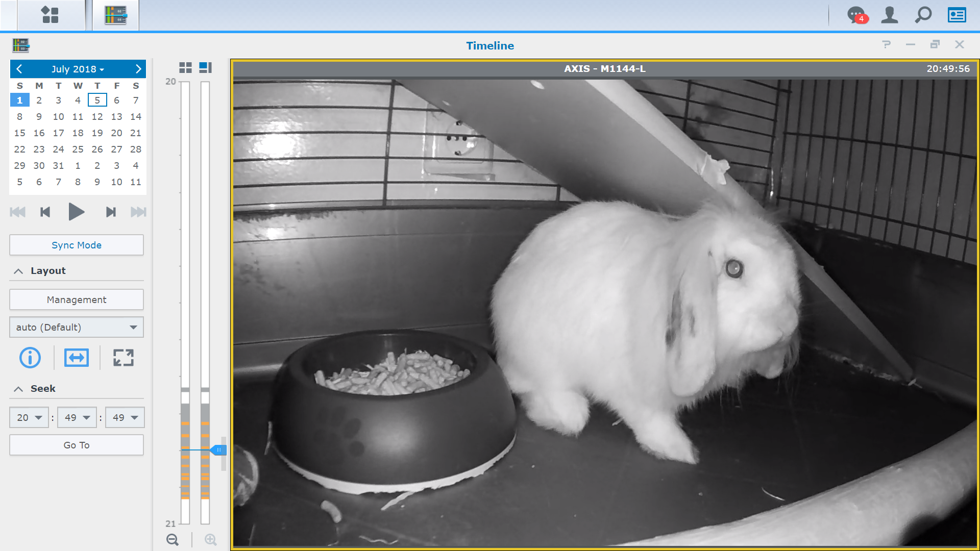The width and height of the screenshot is (980, 551).
Task: Step to the next frame
Action: pos(111,212)
